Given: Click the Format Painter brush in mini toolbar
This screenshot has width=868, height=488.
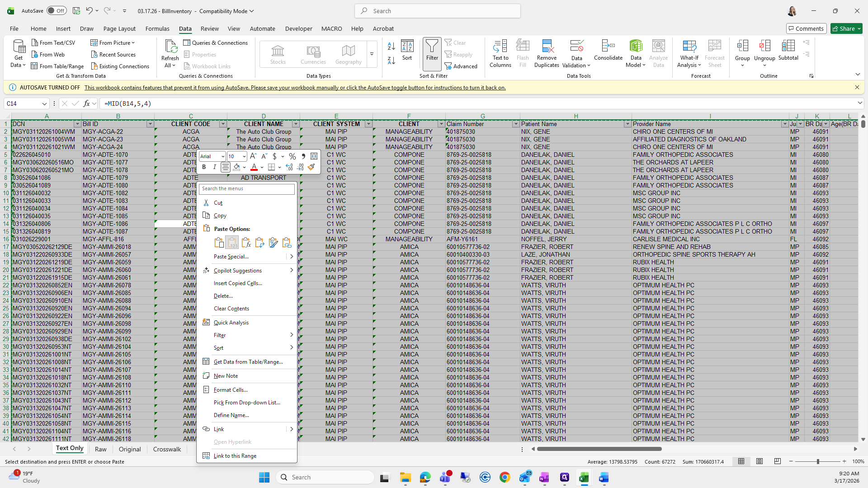Looking at the screenshot, I should click(x=311, y=167).
